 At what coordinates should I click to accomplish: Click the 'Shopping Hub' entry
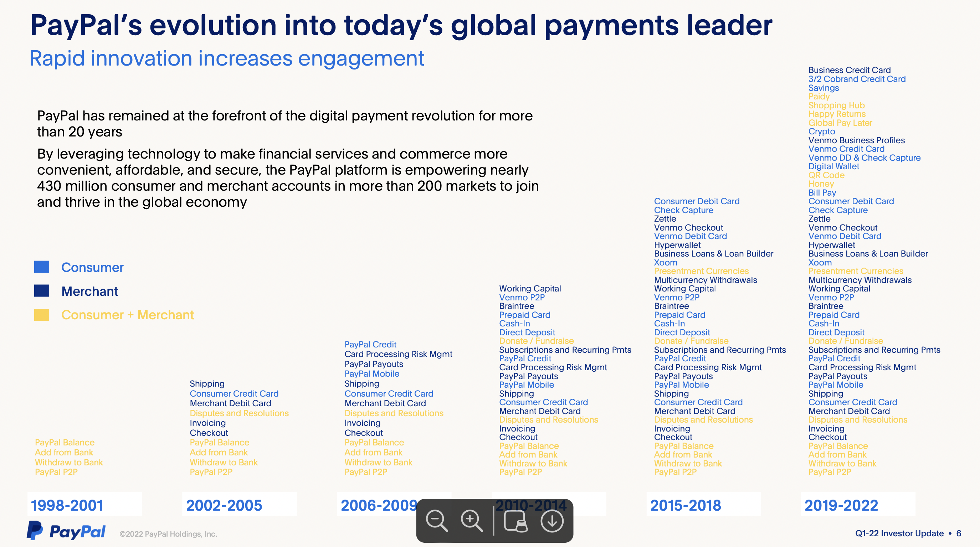837,105
